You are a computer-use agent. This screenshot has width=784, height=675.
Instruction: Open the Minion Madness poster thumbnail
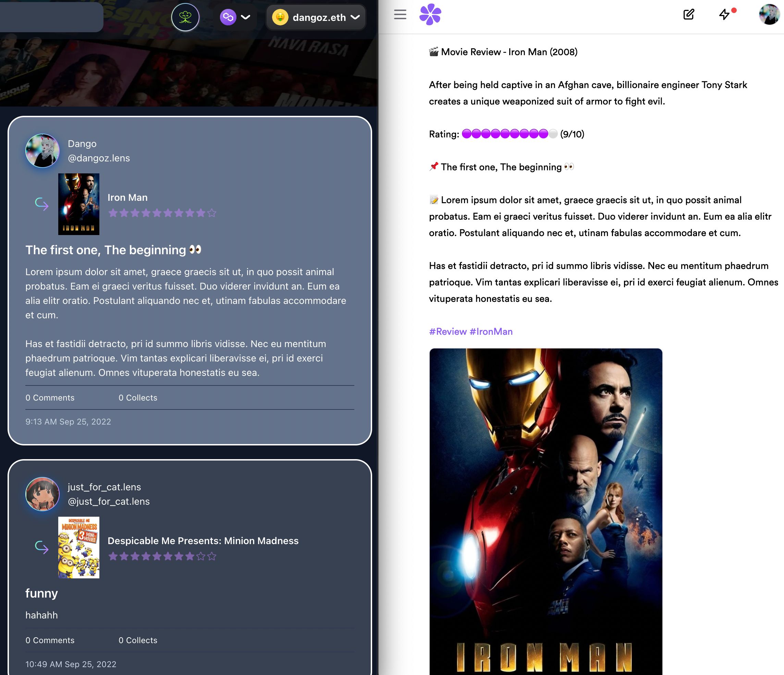pos(79,547)
